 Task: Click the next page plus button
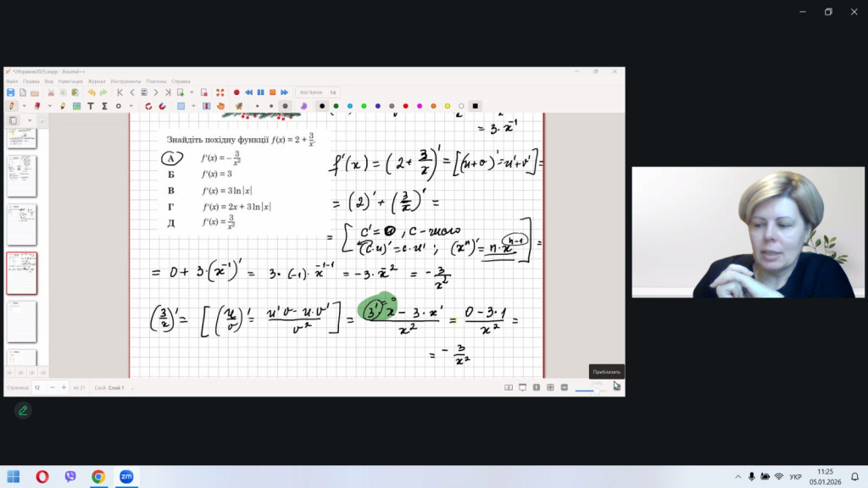[64, 387]
